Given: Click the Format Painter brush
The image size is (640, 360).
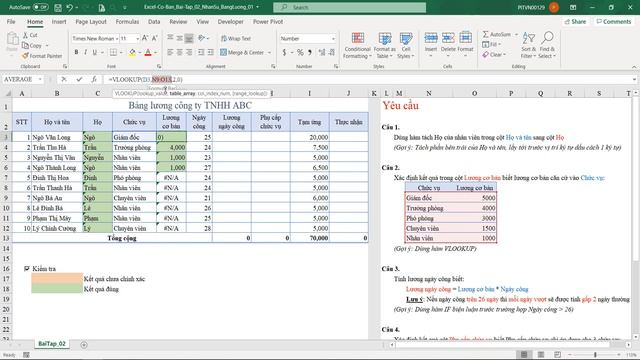Looking at the screenshot, I should 26,56.
